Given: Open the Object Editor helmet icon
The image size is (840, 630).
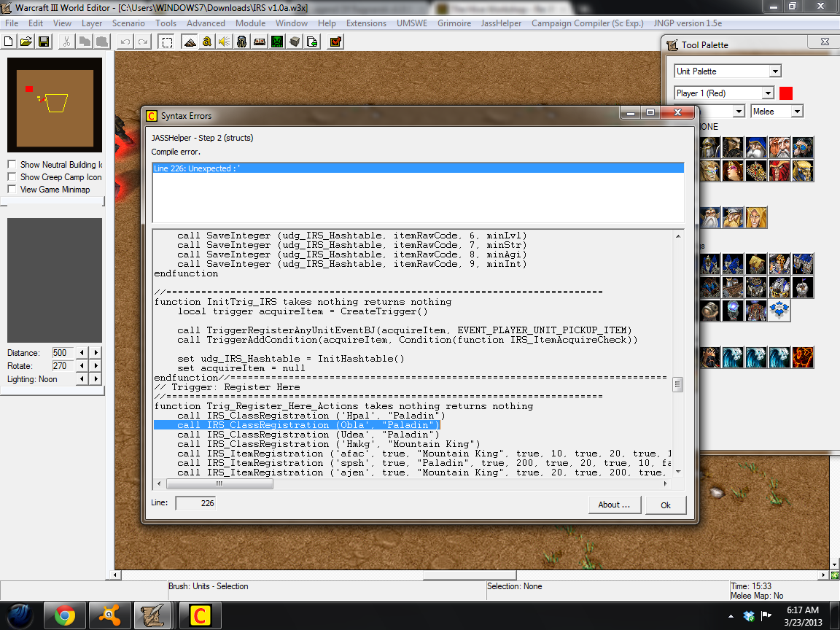Looking at the screenshot, I should pyautogui.click(x=241, y=42).
